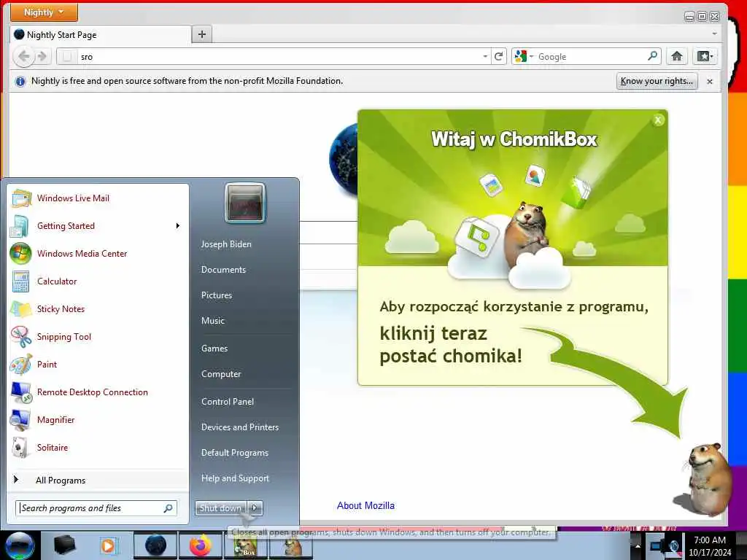
Task: Open Documents from Start menu
Action: pyautogui.click(x=223, y=270)
